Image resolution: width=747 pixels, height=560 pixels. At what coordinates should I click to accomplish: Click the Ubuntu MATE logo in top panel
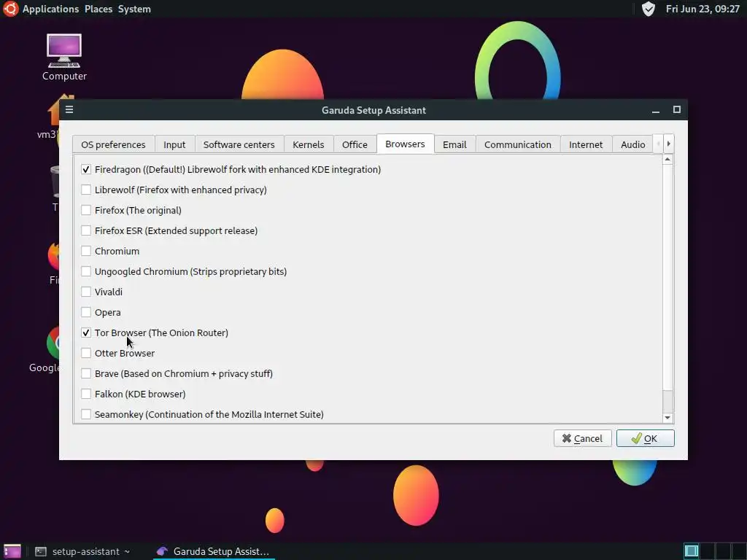(10, 9)
